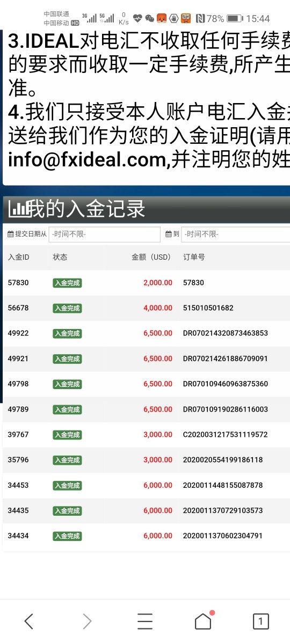Tap the browser forward arrow

point(87,621)
